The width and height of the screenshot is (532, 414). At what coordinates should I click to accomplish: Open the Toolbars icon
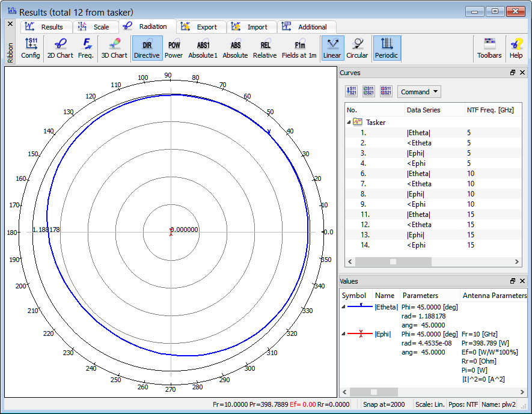(x=489, y=48)
